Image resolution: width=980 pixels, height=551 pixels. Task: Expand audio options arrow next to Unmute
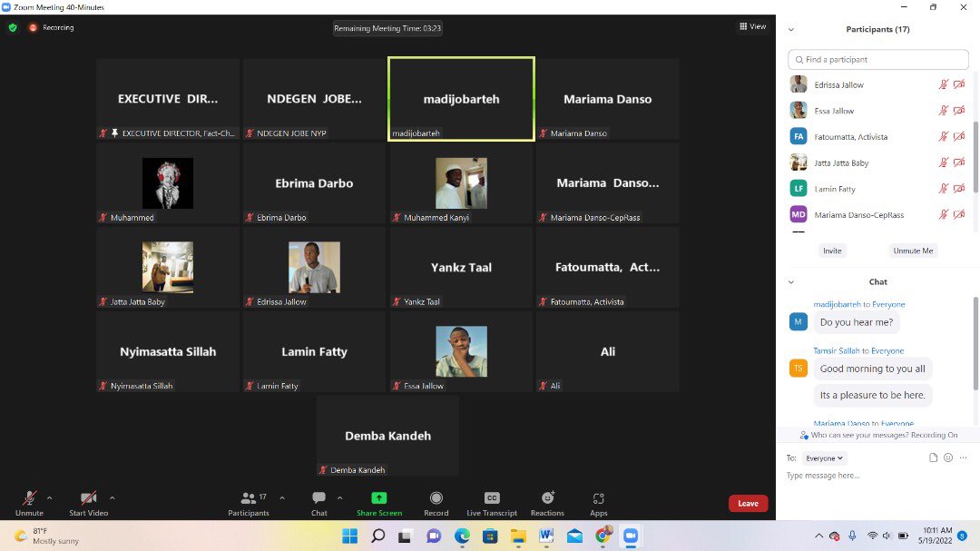tap(49, 497)
